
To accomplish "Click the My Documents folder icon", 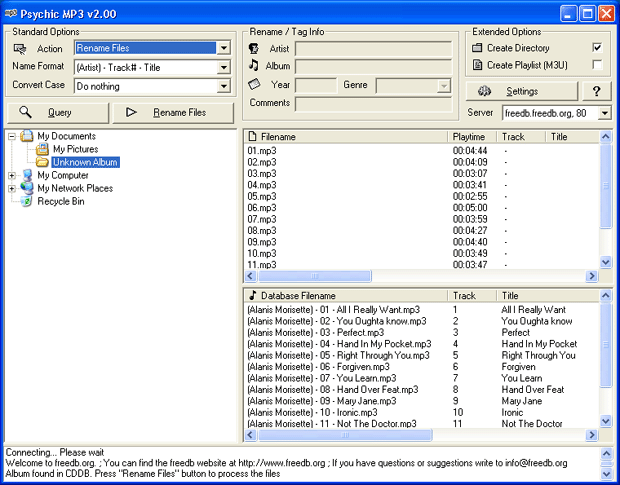I will coord(26,136).
